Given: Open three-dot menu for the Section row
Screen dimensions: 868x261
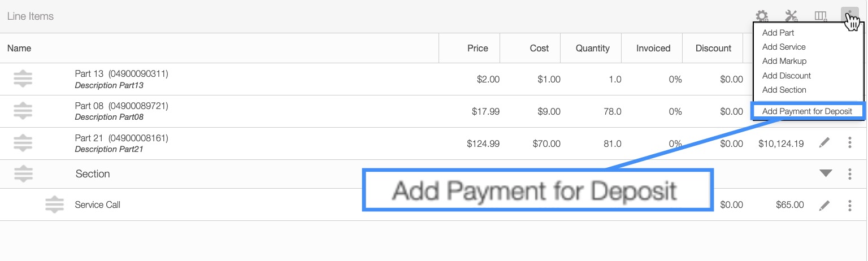Looking at the screenshot, I should click(x=850, y=174).
